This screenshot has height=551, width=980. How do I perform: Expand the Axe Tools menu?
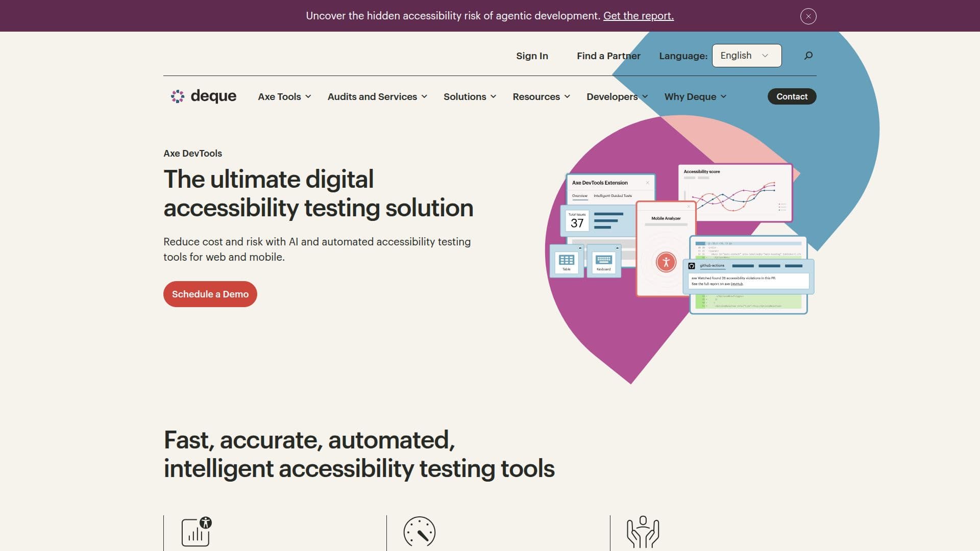(x=284, y=96)
